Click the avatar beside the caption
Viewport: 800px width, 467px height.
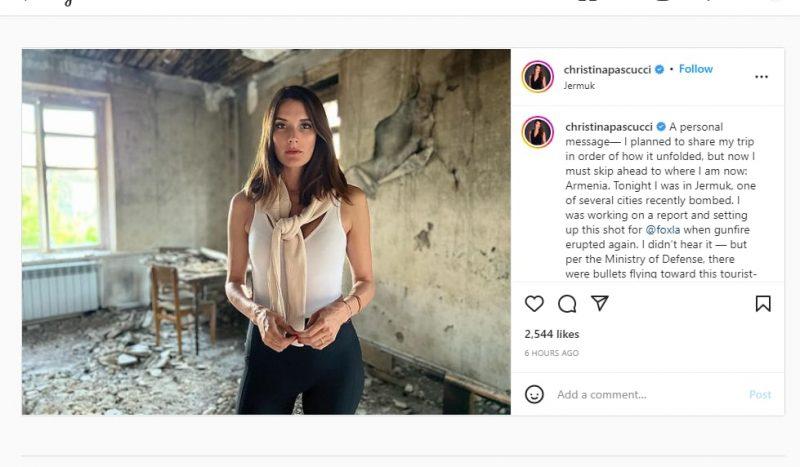[537, 132]
